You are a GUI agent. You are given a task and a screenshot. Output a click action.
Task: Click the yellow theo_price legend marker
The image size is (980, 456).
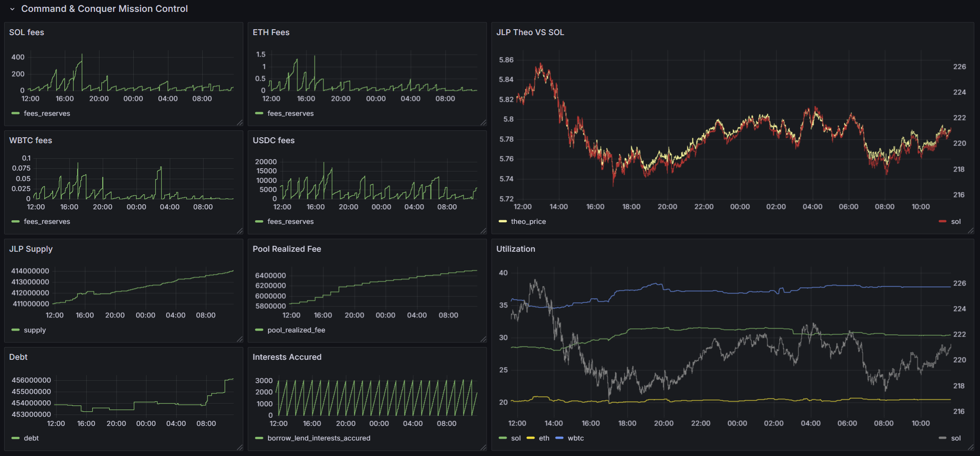[502, 221]
